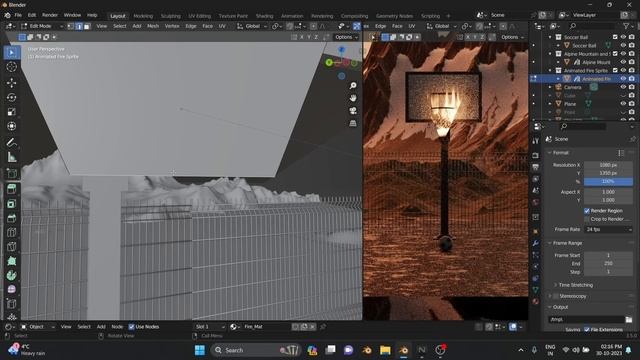Image resolution: width=640 pixels, height=360 pixels.
Task: Open Render properties tab icon
Action: tap(536, 156)
